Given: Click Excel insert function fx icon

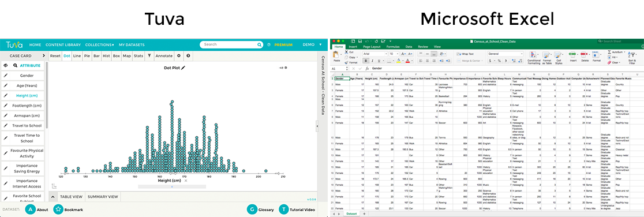Looking at the screenshot, I should 367,68.
